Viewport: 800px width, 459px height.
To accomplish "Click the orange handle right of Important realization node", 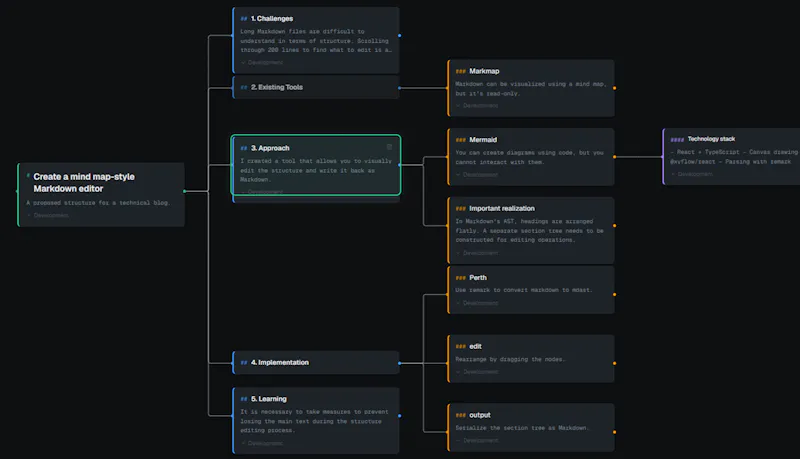I will click(x=614, y=225).
